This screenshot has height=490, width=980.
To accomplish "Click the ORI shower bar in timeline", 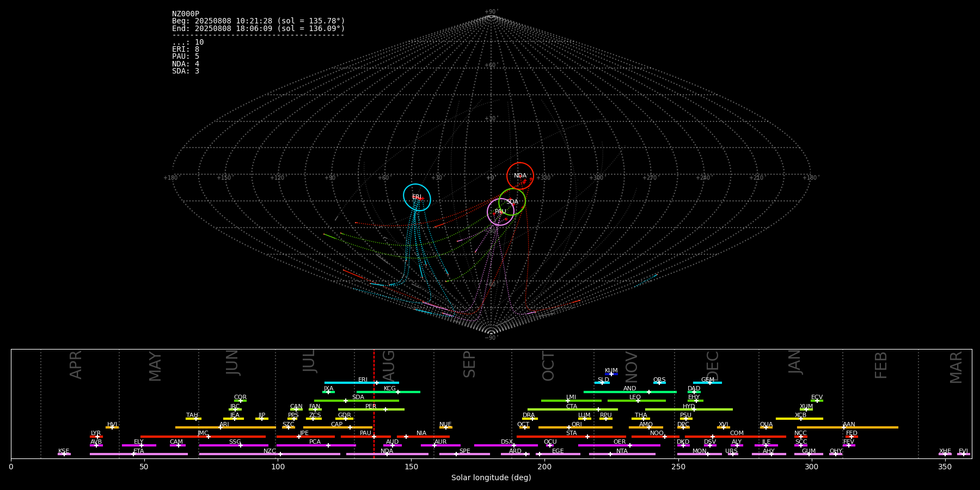I will pos(575,427).
